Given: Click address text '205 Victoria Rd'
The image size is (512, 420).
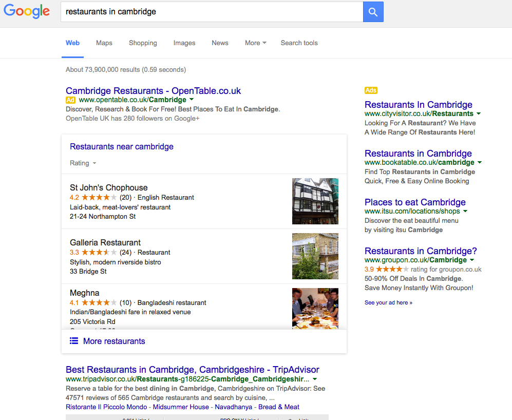Looking at the screenshot, I should tap(92, 322).
